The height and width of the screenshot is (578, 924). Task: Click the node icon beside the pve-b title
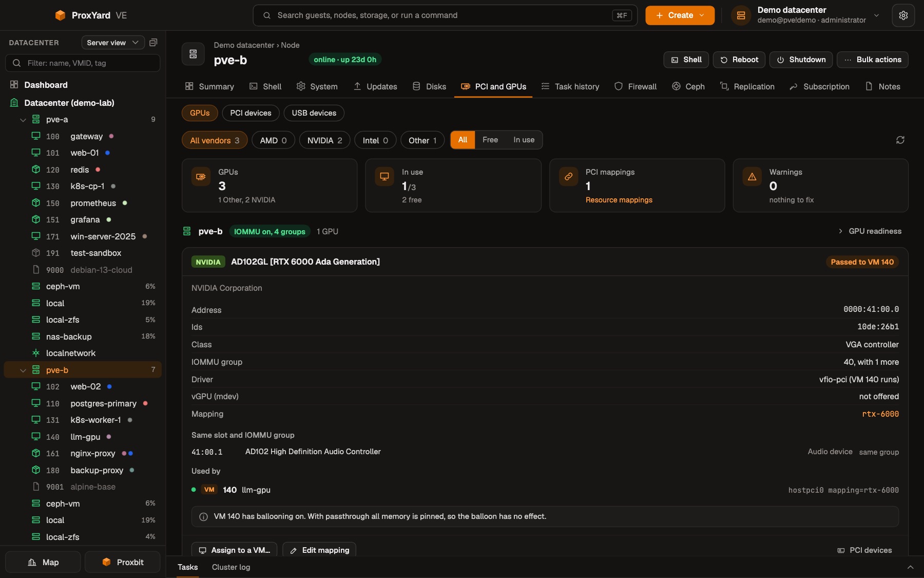(193, 54)
